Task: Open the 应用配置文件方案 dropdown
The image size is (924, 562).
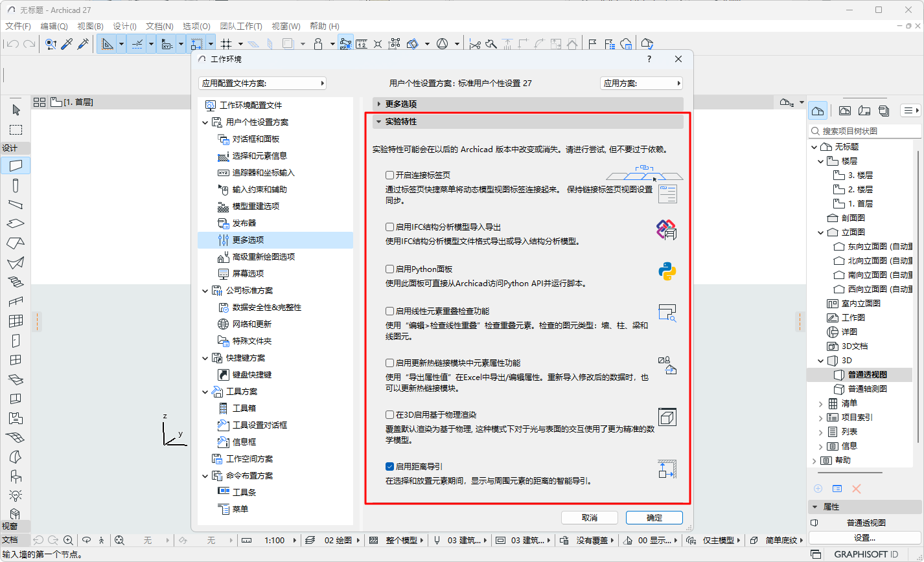Action: click(262, 84)
